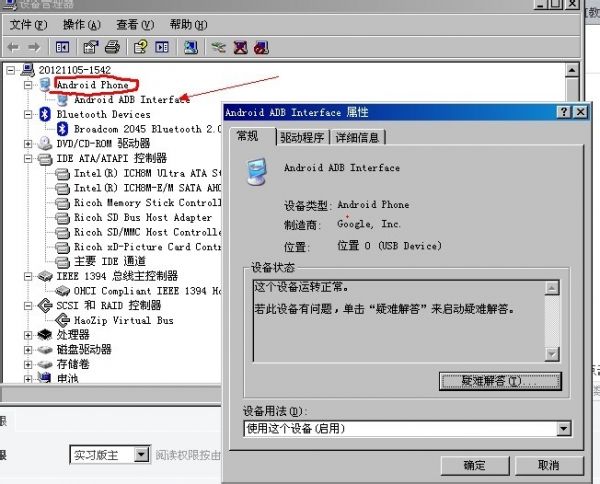600x484 pixels.
Task: Click the Forward arrow toolbar icon
Action: pyautogui.click(x=34, y=47)
